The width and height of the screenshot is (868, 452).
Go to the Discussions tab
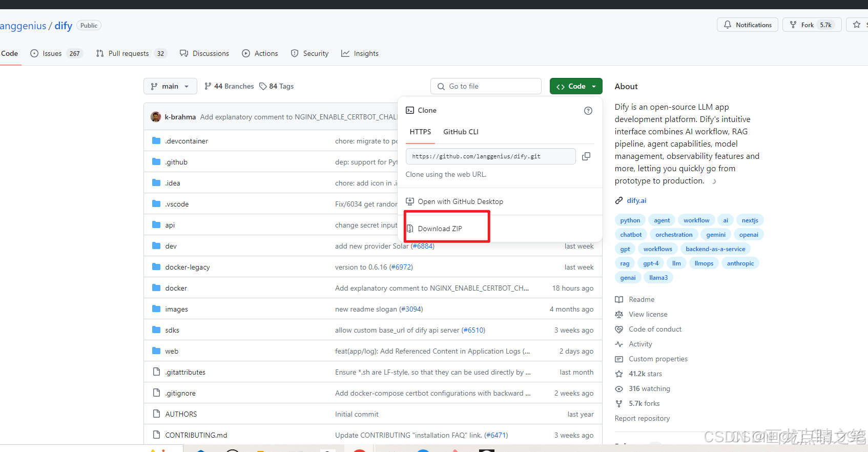204,53
